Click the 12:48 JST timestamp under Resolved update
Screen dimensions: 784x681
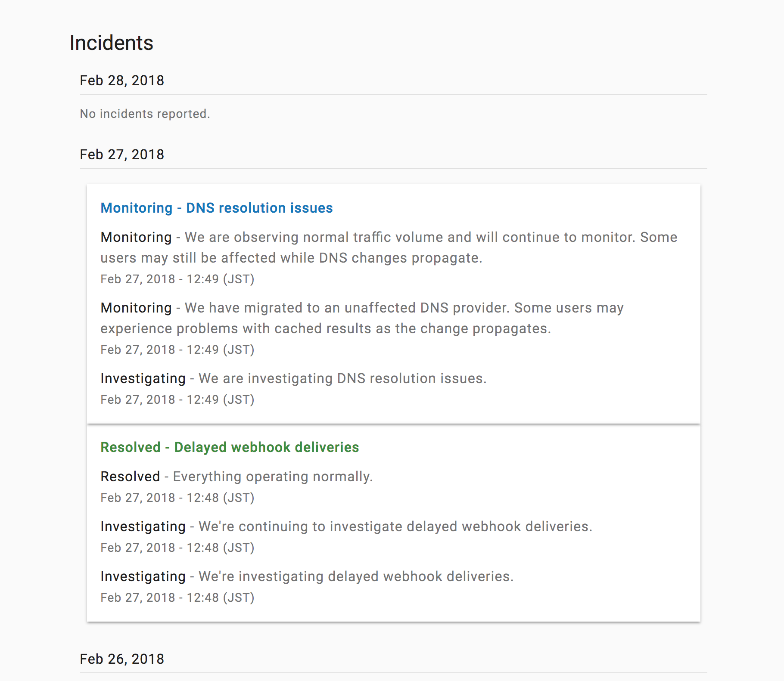[x=177, y=498]
